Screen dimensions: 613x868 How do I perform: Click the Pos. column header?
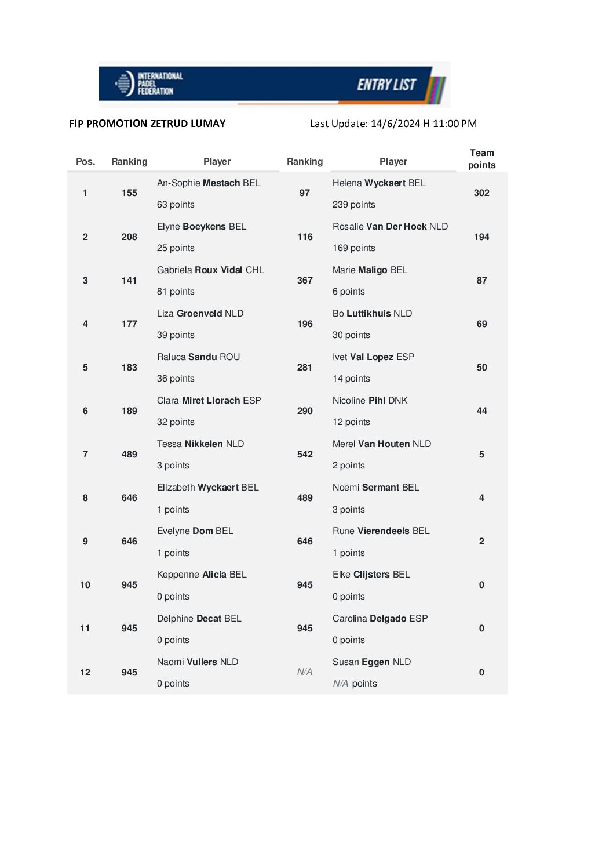tap(85, 162)
